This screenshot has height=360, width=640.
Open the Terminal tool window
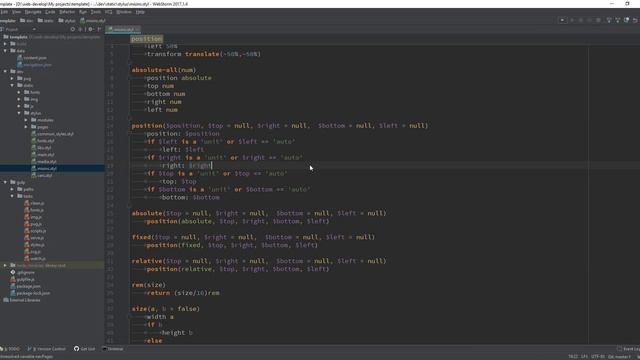[x=113, y=349]
